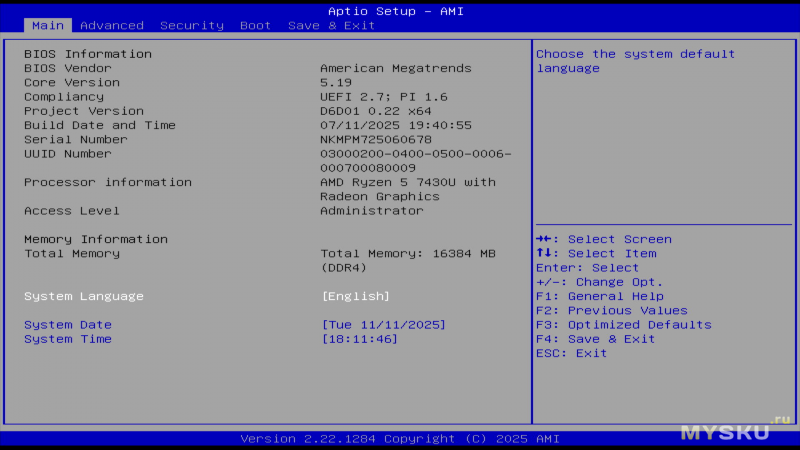
Task: Click the F1 General Help hint
Action: pyautogui.click(x=599, y=296)
